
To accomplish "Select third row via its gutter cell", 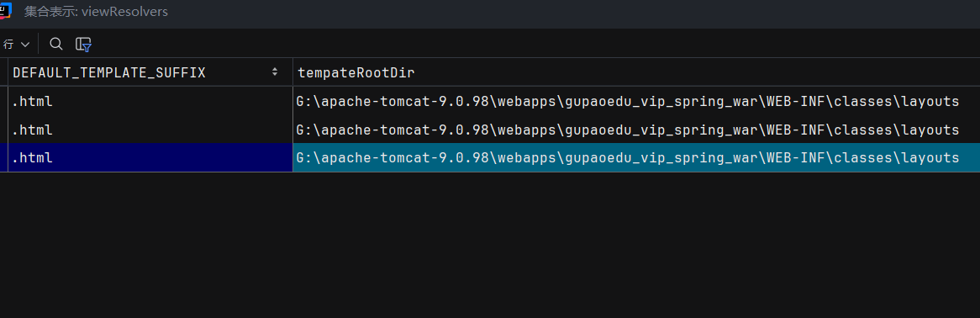I will tap(3, 158).
